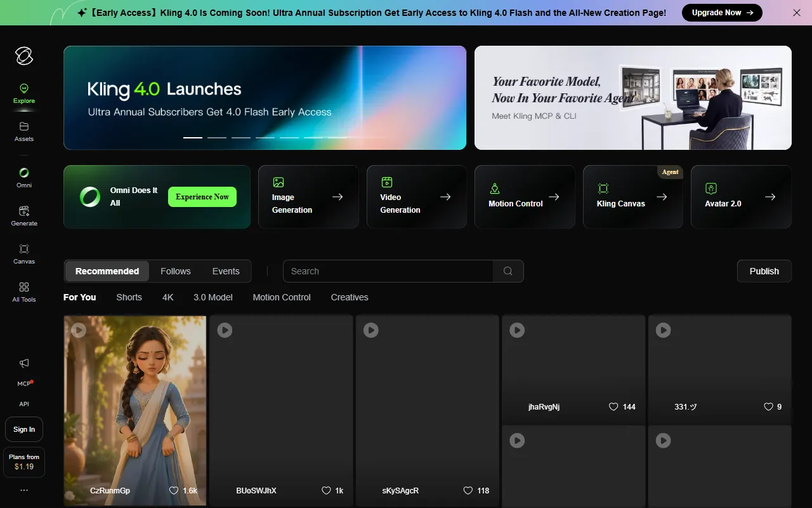812x508 pixels.
Task: Play the 331.ヅ video
Action: coord(663,330)
